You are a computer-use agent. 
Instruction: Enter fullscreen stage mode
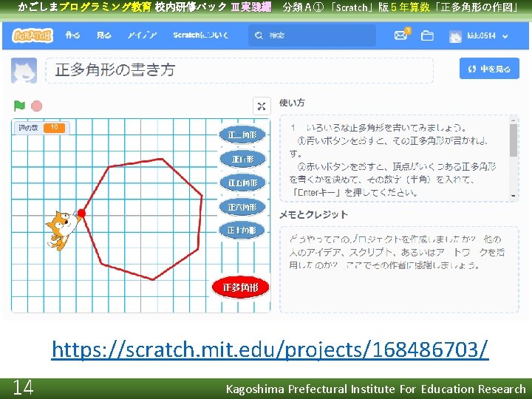[262, 106]
